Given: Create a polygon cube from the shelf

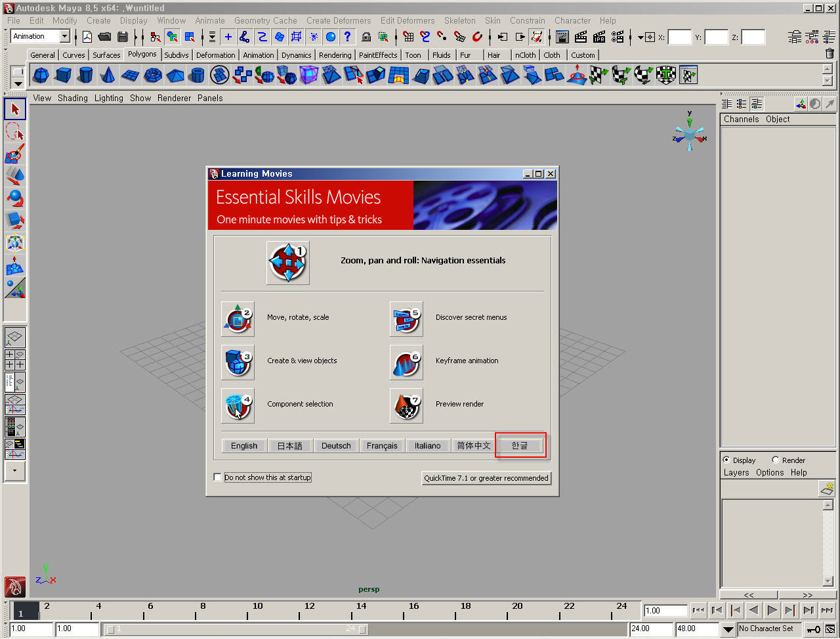Looking at the screenshot, I should point(63,76).
